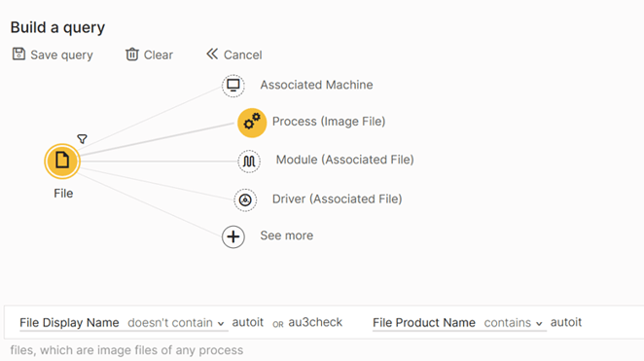Select the Module node icon

[x=249, y=162]
